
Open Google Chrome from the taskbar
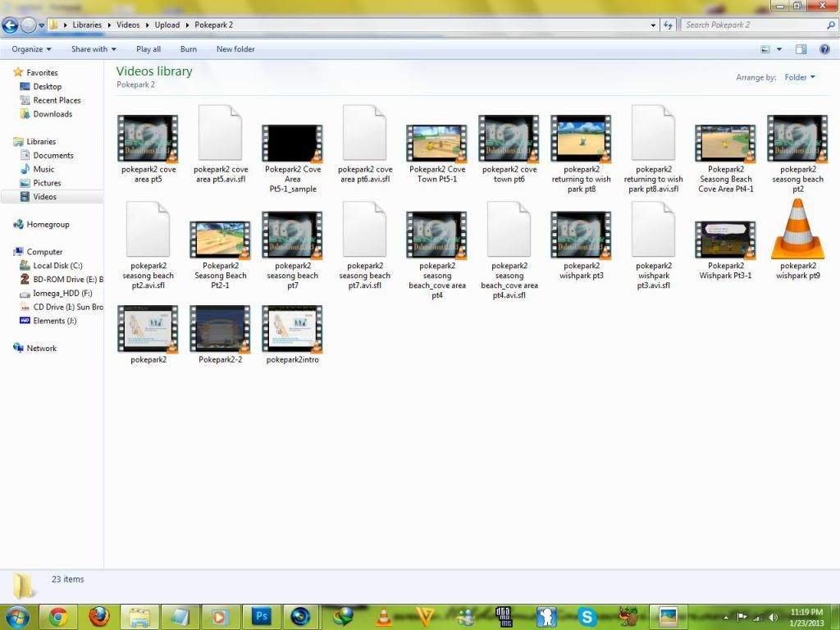click(x=58, y=617)
